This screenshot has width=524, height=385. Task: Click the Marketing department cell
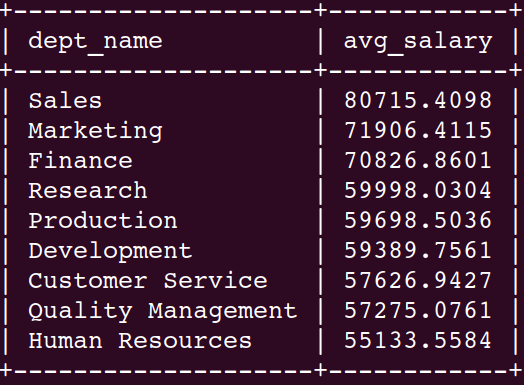pos(96,131)
